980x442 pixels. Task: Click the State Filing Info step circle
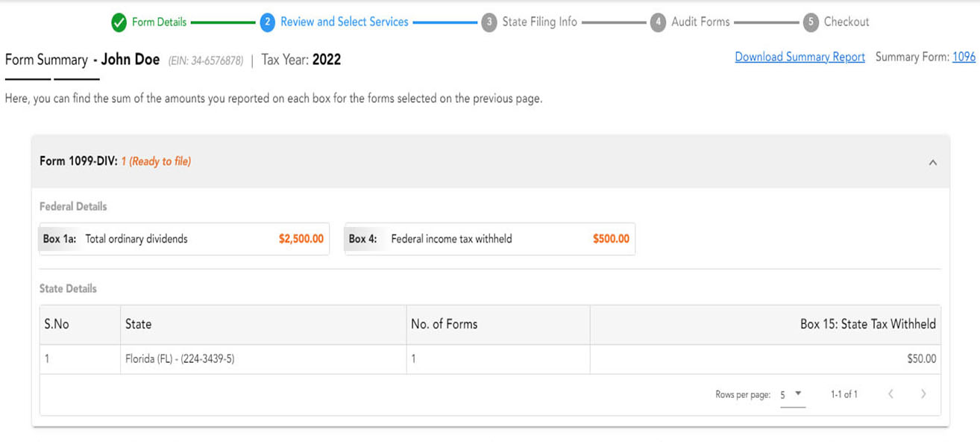click(490, 22)
